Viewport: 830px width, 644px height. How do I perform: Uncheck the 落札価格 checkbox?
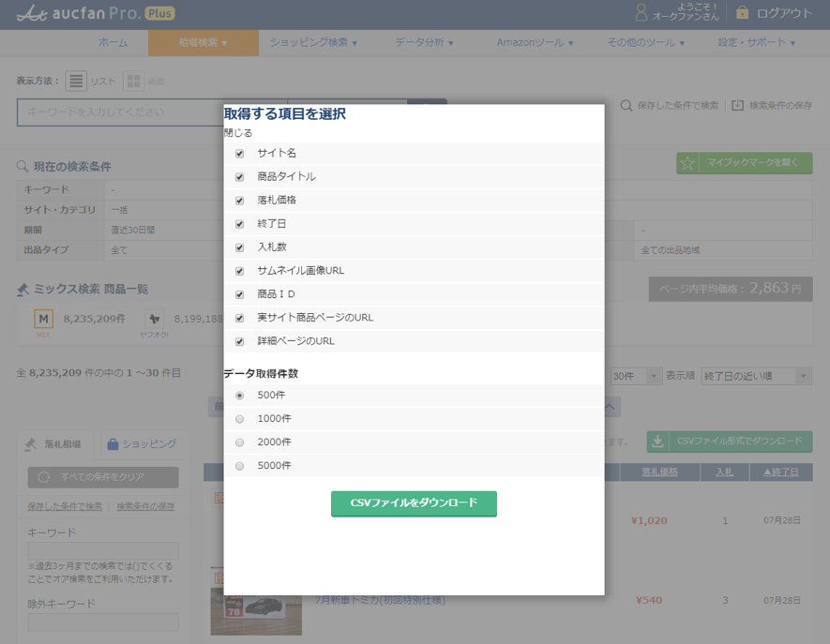pyautogui.click(x=240, y=201)
